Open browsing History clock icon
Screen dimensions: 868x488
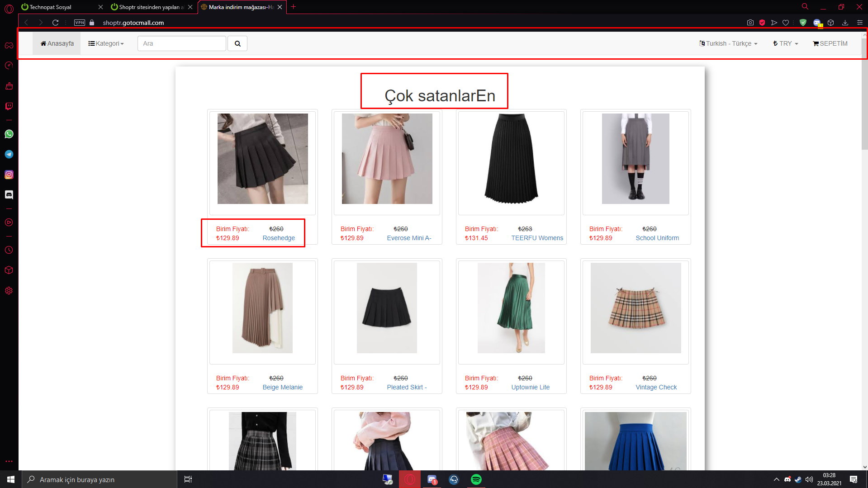click(x=9, y=250)
